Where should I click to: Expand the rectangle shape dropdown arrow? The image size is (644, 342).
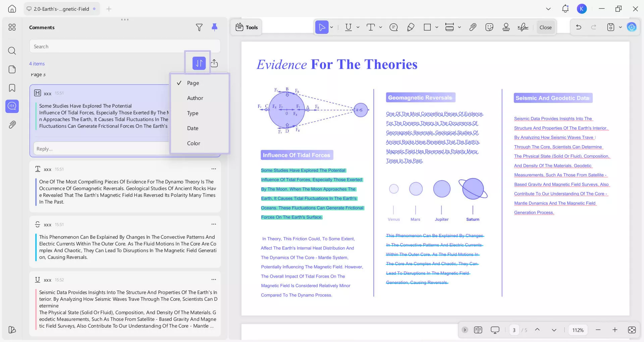[x=437, y=27]
